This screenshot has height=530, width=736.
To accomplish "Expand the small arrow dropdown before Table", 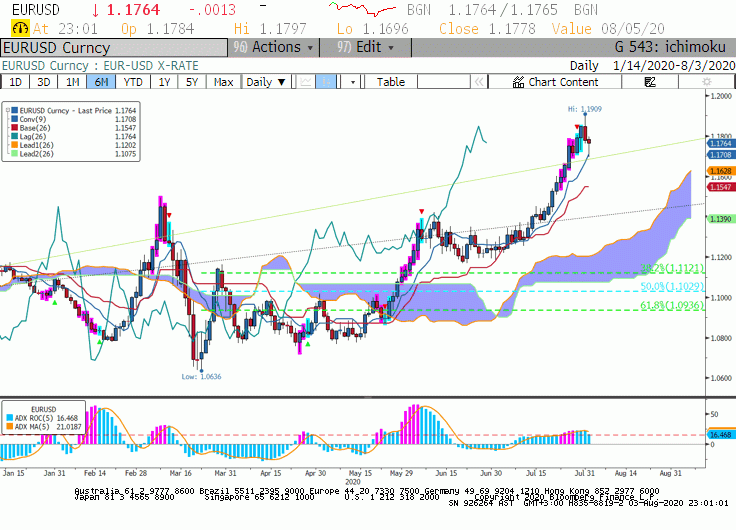I will pyautogui.click(x=353, y=82).
